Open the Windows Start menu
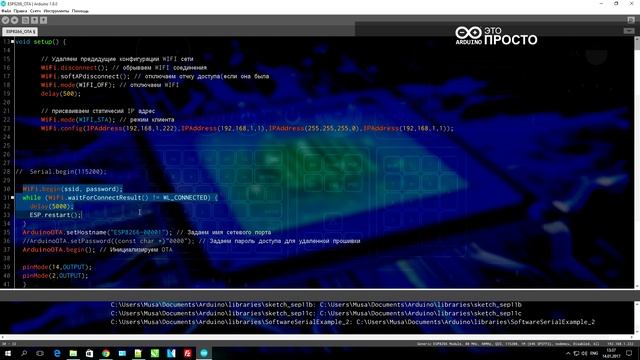Viewport: 640px width, 360px height. click(x=7, y=353)
